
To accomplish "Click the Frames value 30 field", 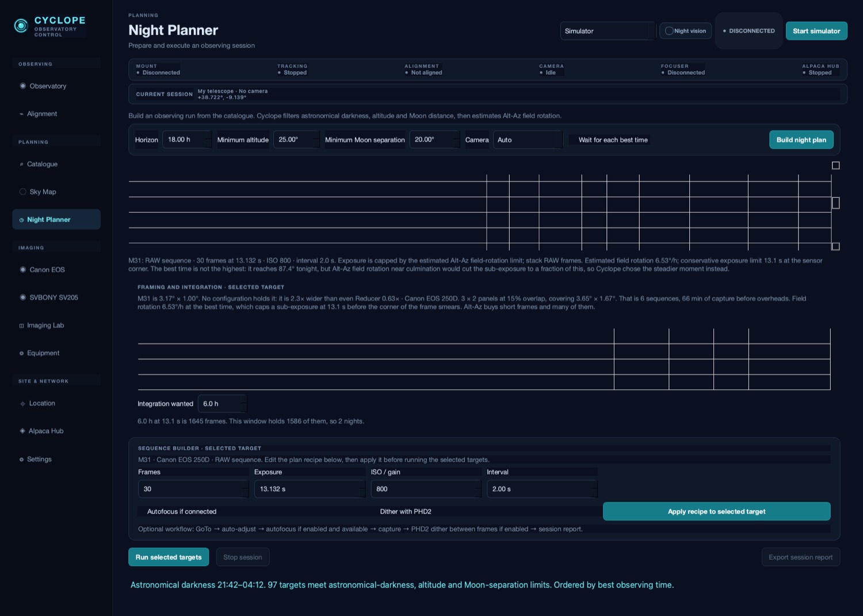I will click(x=193, y=489).
